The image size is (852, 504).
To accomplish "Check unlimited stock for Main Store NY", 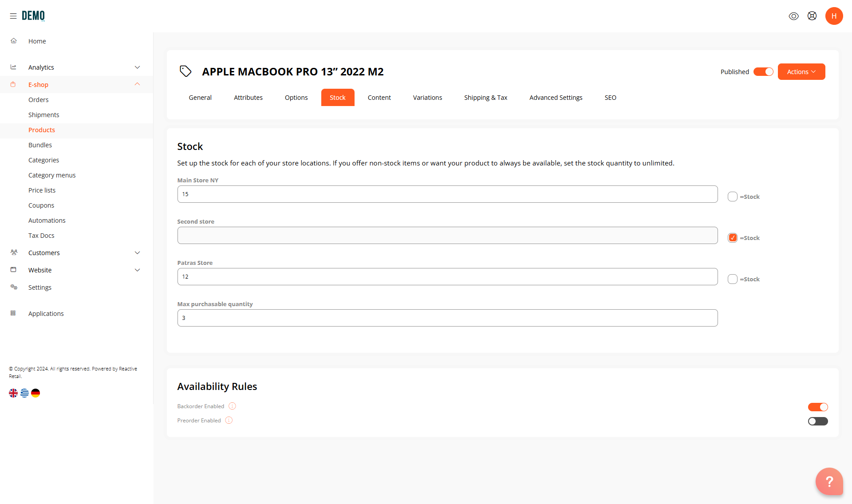I will click(x=733, y=197).
